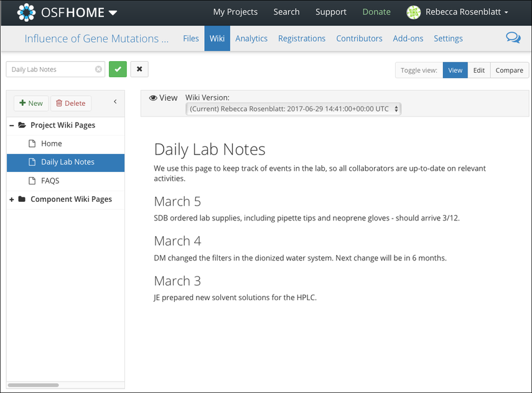The height and width of the screenshot is (393, 532).
Task: Open the Add-ons tab
Action: pyautogui.click(x=408, y=39)
